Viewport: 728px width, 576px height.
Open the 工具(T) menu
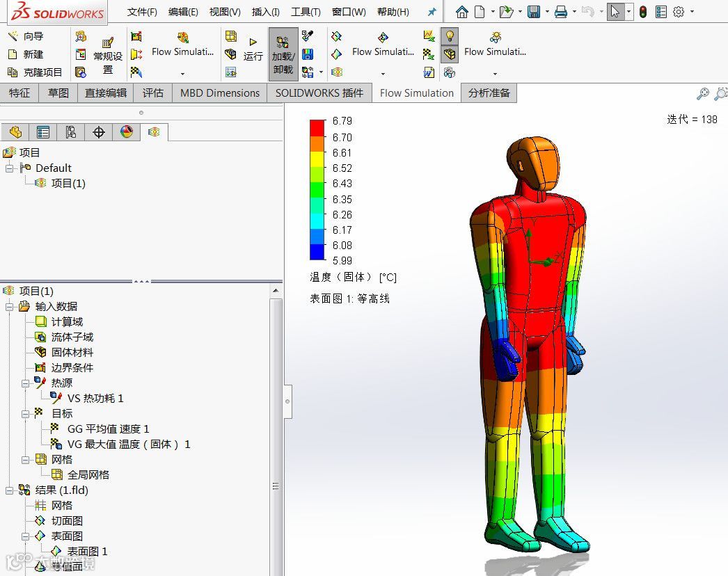click(306, 12)
